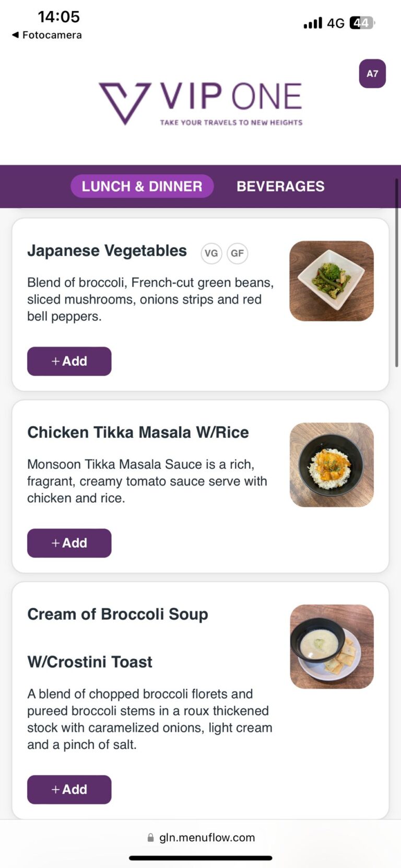Add Cream of Broccoli Soup
The width and height of the screenshot is (401, 868).
pos(69,790)
